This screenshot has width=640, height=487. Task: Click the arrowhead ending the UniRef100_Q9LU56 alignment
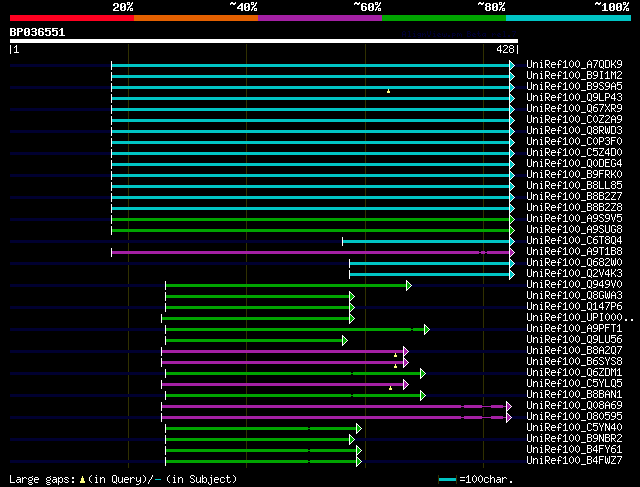345,340
